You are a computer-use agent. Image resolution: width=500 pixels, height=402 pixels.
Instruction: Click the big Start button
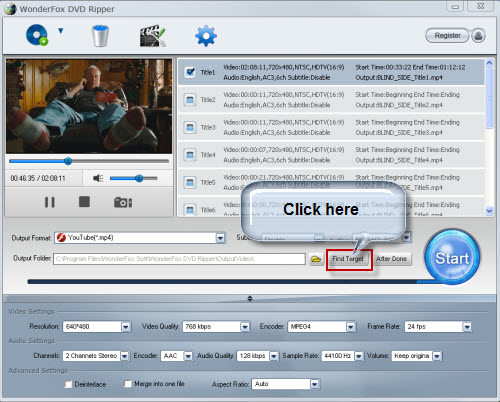click(452, 257)
